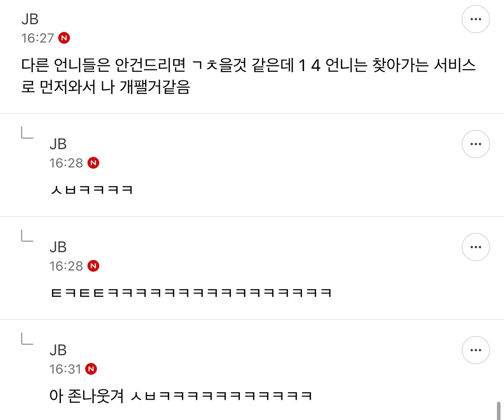The height and width of the screenshot is (420, 504).
Task: Open JB's name on the ㅅㅂㅋㅋㅋㅋ reply
Action: click(58, 144)
